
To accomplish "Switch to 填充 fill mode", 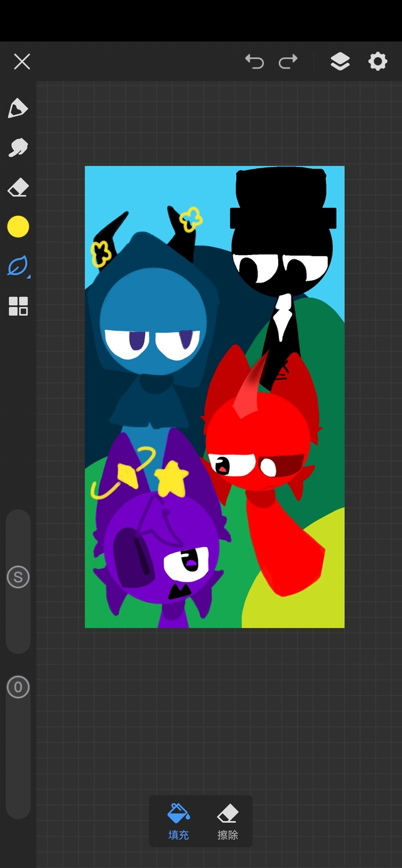I will tap(178, 822).
